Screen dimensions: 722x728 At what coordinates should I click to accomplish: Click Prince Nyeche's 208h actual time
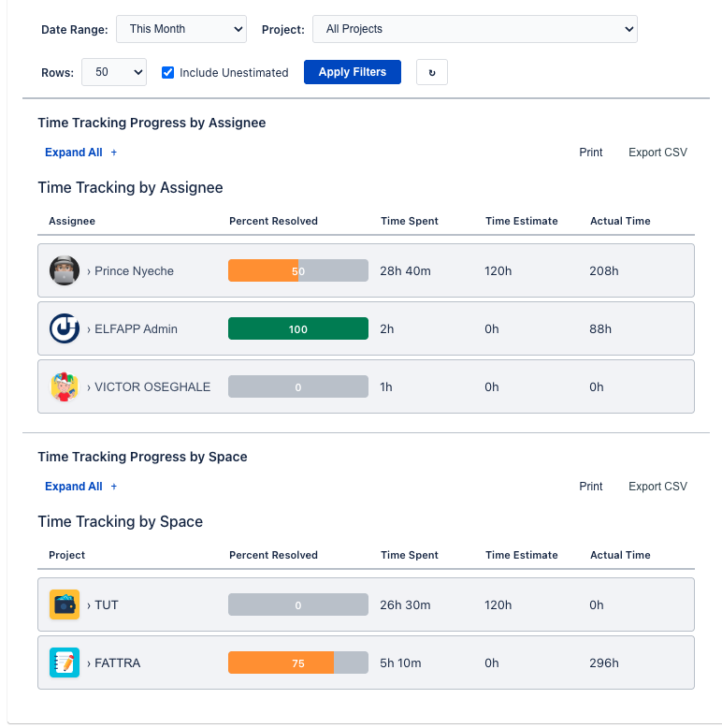(x=603, y=271)
